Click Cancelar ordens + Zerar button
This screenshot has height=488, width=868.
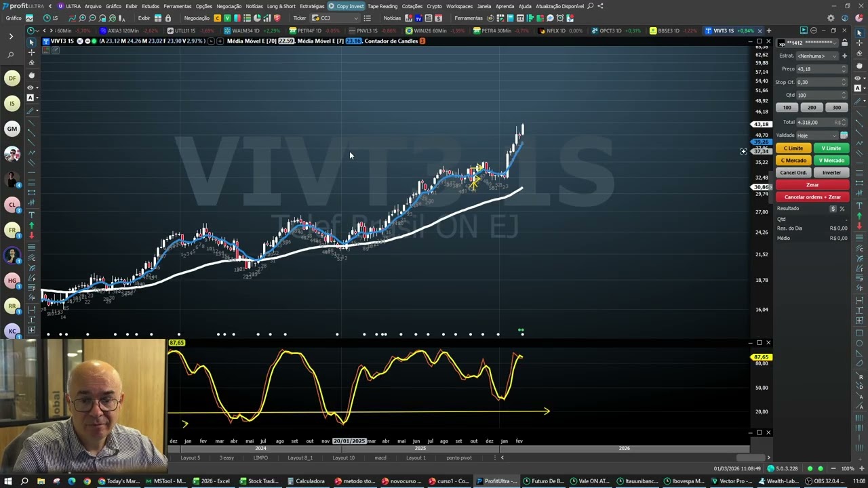click(812, 197)
